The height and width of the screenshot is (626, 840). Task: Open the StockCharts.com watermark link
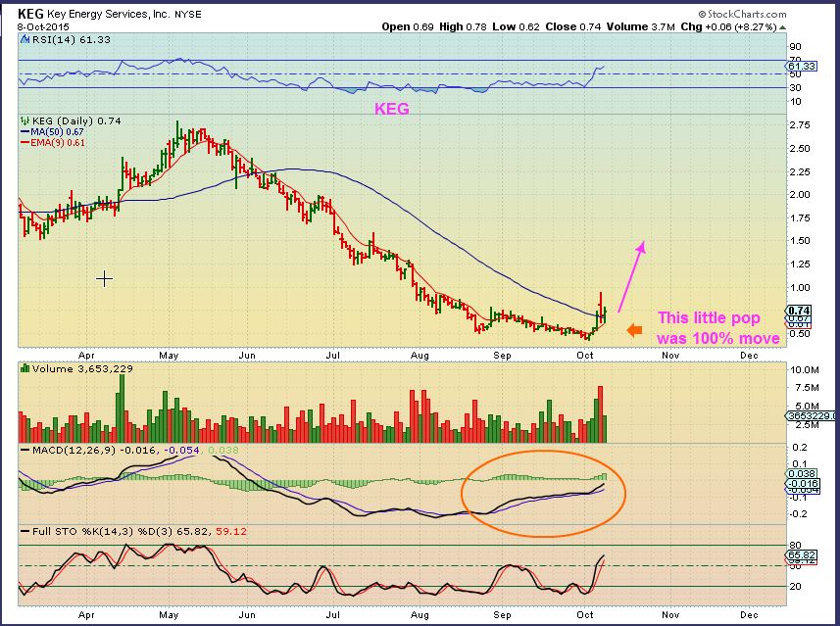tap(743, 15)
